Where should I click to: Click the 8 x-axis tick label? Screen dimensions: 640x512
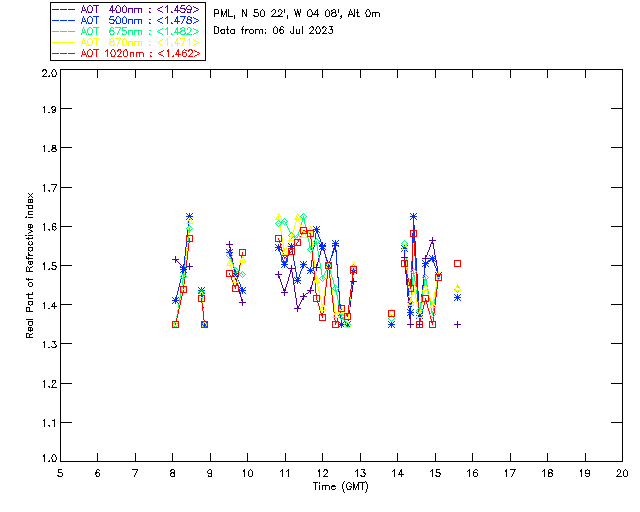[x=173, y=473]
